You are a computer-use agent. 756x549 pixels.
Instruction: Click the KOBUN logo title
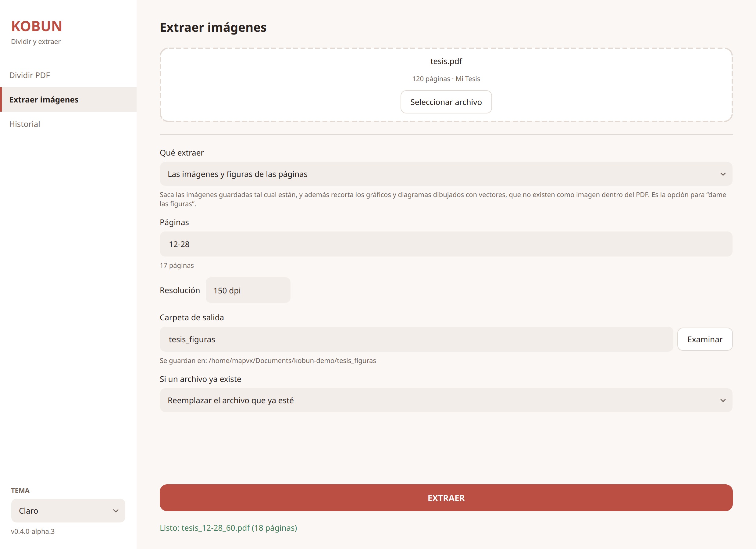point(37,26)
